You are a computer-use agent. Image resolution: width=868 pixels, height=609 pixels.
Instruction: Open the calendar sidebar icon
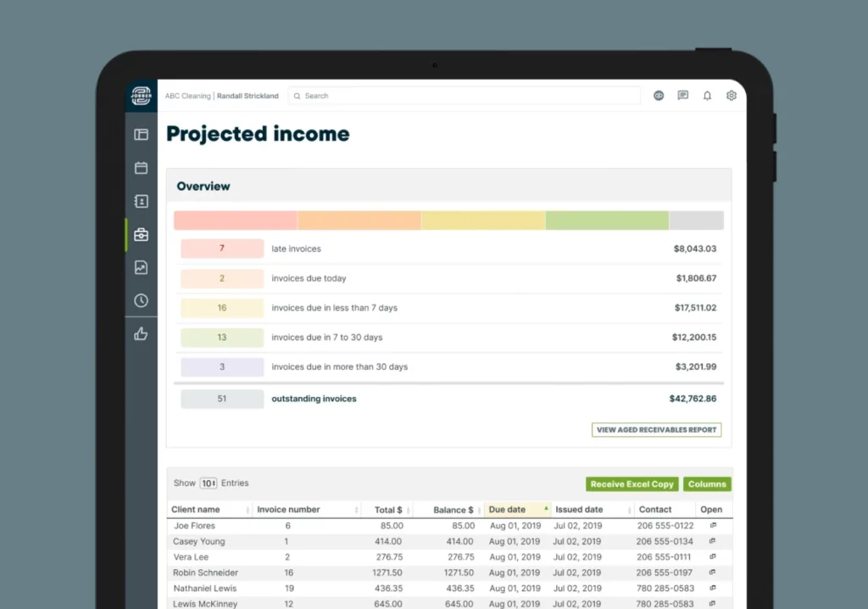click(x=142, y=168)
